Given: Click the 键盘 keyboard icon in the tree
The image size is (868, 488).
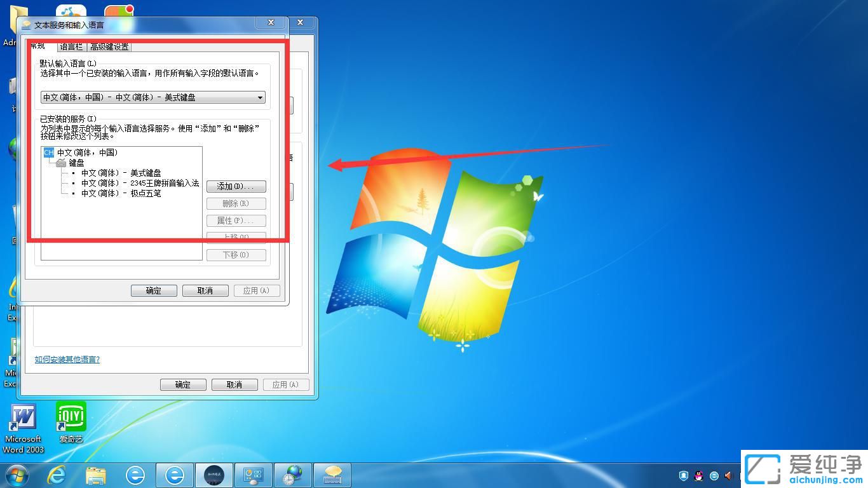Looking at the screenshot, I should pos(61,163).
